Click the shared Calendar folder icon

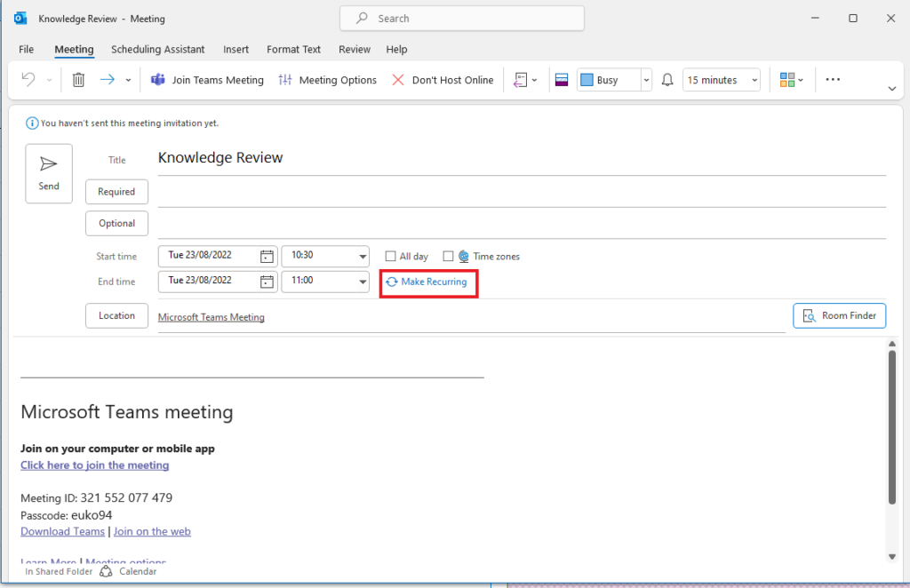(x=106, y=571)
